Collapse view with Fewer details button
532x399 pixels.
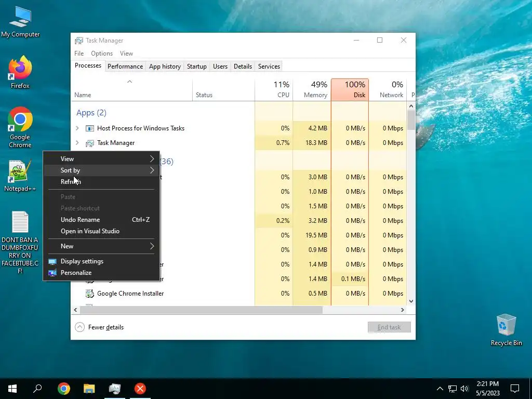(99, 327)
